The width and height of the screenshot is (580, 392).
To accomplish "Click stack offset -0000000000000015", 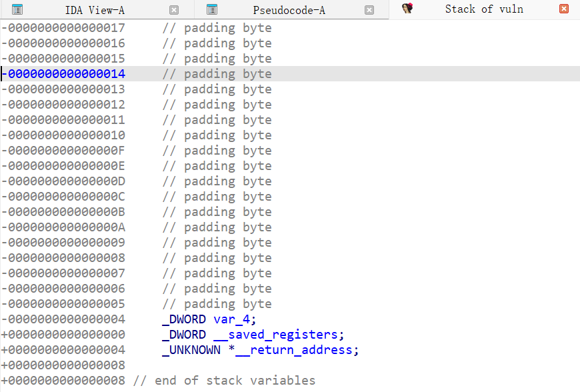I will tap(63, 59).
